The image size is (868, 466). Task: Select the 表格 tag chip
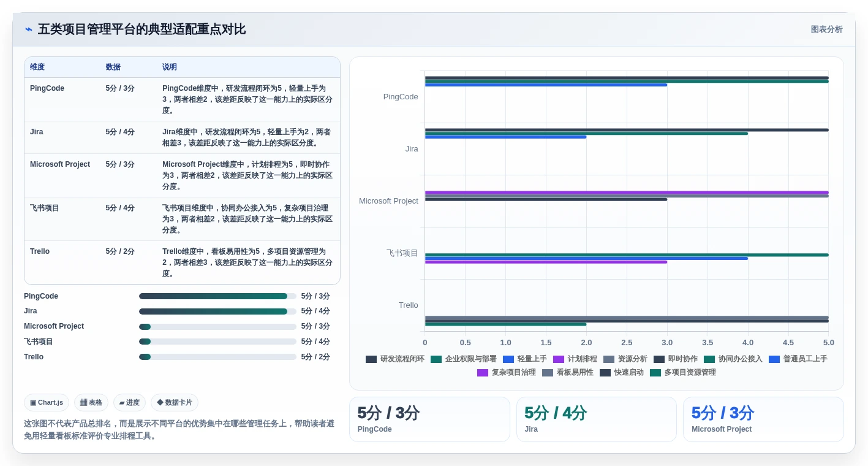[91, 403]
